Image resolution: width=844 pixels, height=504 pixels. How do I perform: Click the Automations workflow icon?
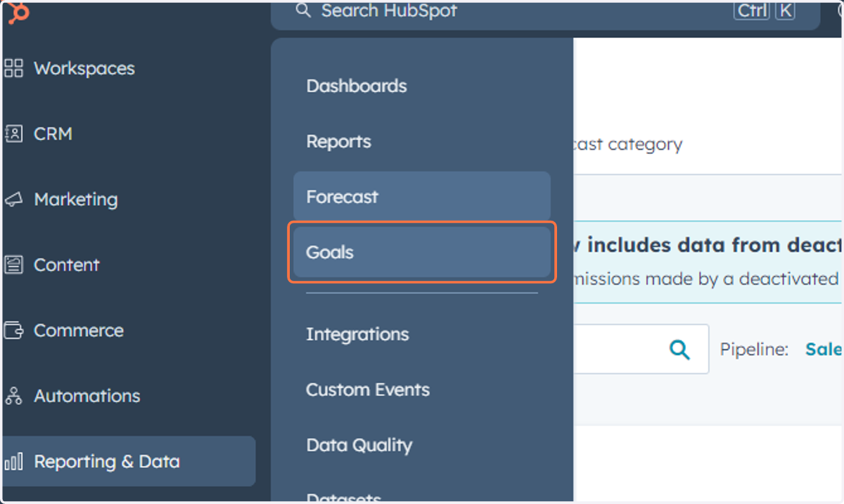pyautogui.click(x=13, y=396)
